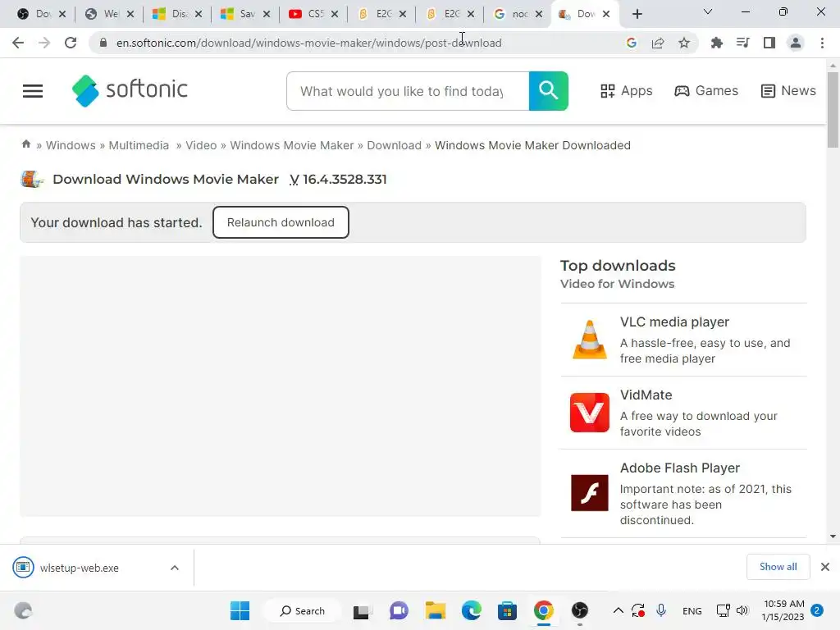Open Microsoft Store from taskbar
The image size is (840, 630).
pyautogui.click(x=507, y=610)
